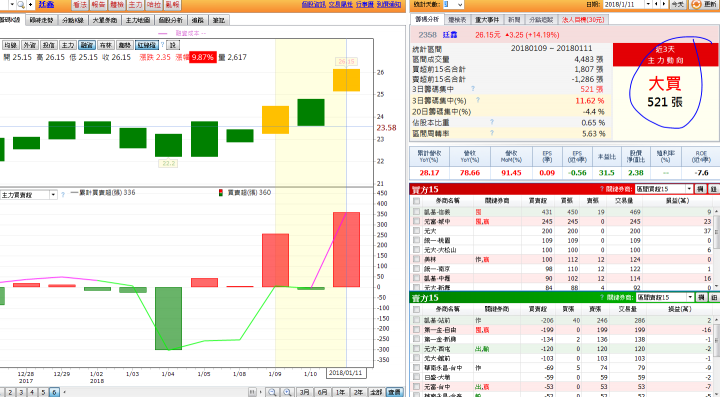
Task: Open the 重大事件 tab
Action: [x=487, y=20]
